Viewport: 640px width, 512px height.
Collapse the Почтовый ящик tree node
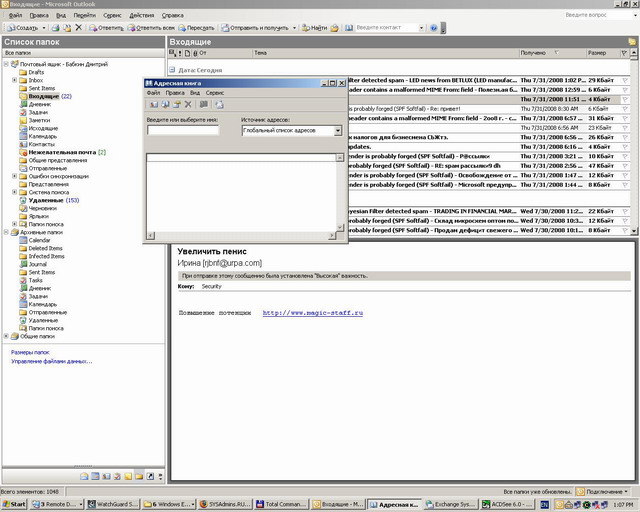coord(6,64)
